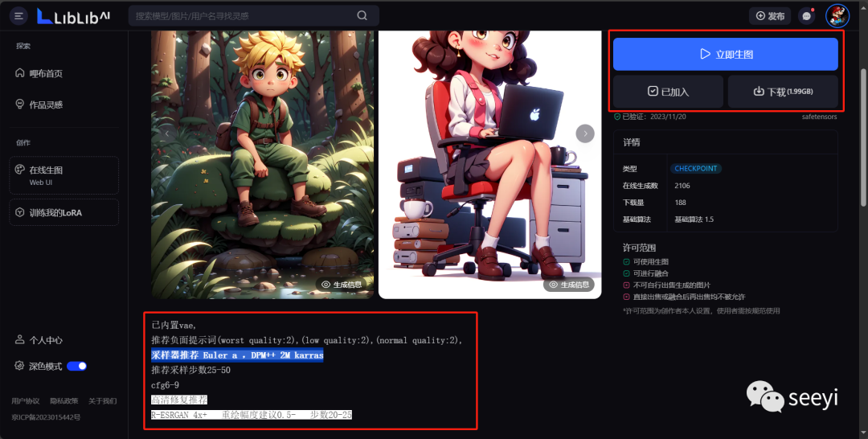
Task: Click the 用户协议 link
Action: (26, 400)
